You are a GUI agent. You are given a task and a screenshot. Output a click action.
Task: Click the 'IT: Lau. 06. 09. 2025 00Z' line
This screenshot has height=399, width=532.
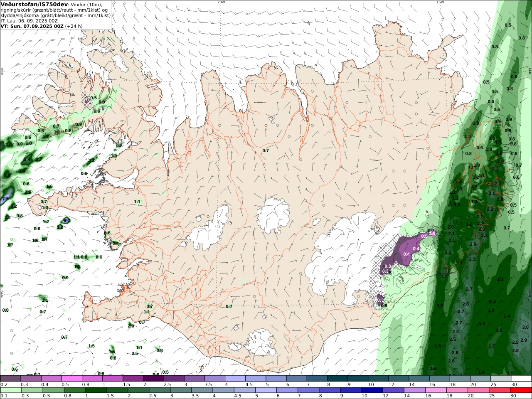[x=29, y=21]
